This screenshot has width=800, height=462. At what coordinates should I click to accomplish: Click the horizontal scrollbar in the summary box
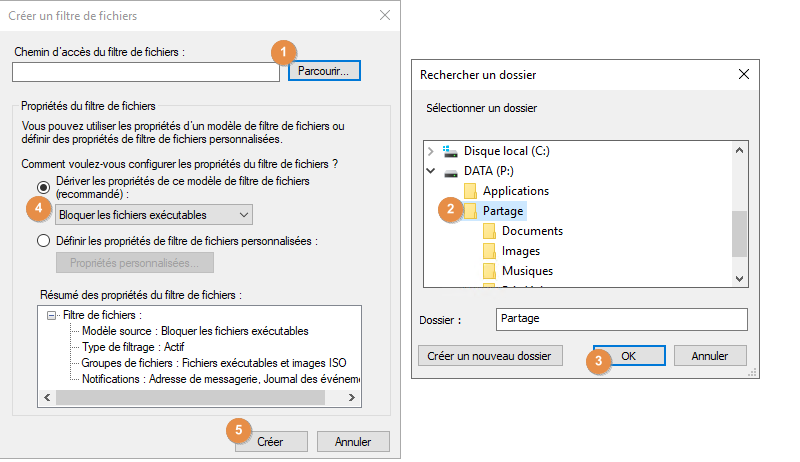click(190, 398)
